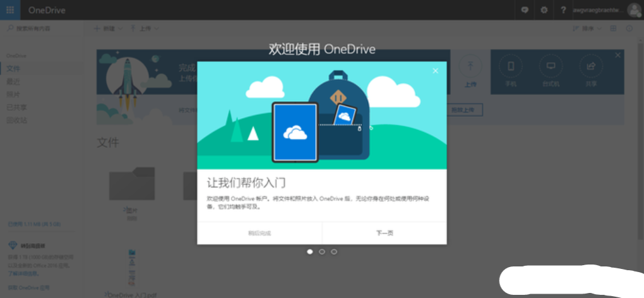Click the 稍后完成 button in dialog

coord(259,233)
